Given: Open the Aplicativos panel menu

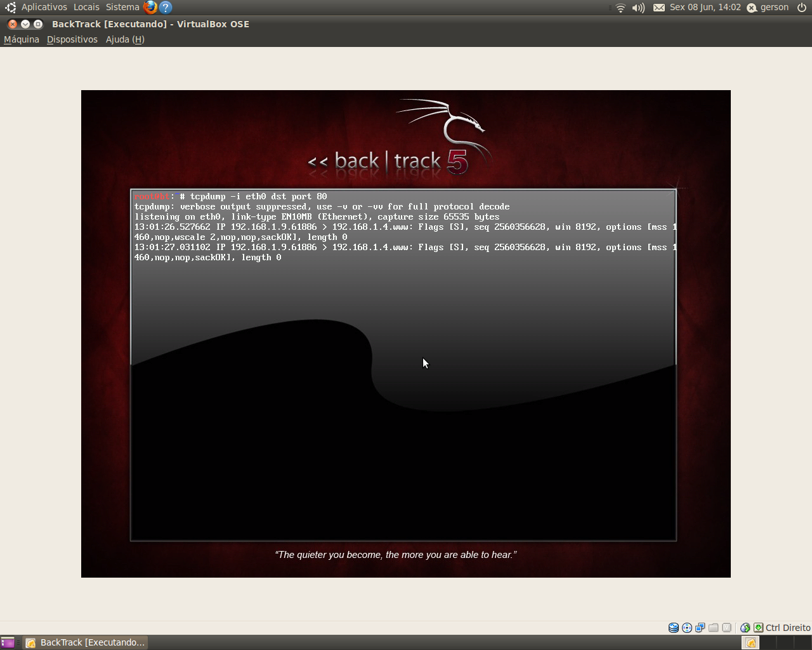Looking at the screenshot, I should (44, 7).
